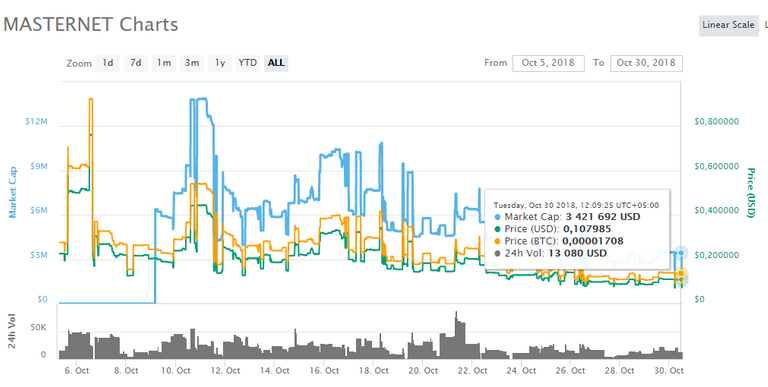Click the MASTERNET Charts heading
The image size is (768, 387).
coord(91,24)
